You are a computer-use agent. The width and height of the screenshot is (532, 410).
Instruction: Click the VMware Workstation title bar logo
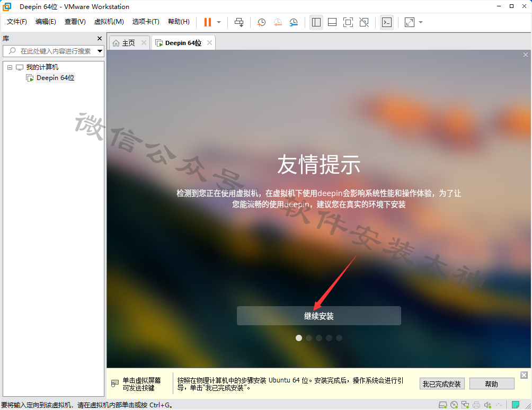(7, 6)
